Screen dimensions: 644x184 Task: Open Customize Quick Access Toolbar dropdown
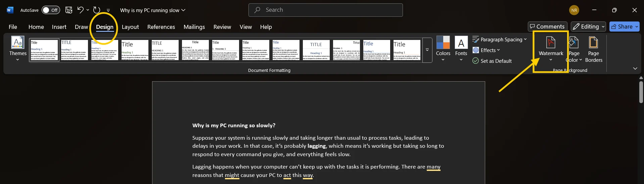(108, 10)
